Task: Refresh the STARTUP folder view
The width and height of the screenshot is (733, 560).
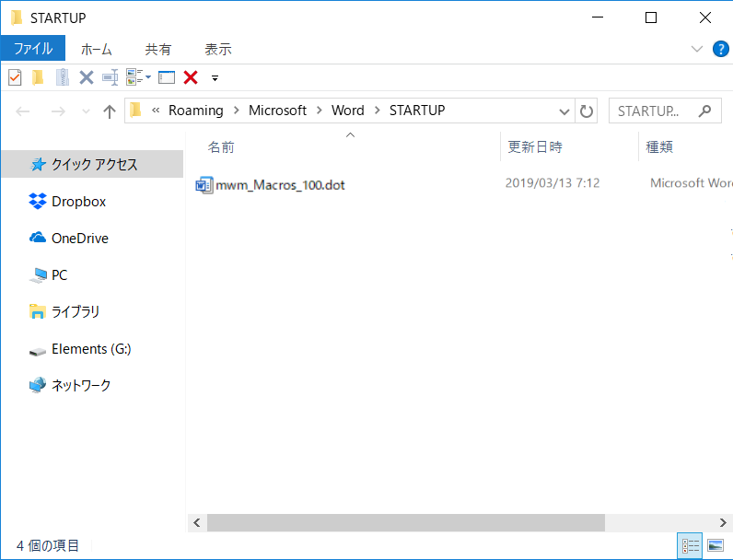Action: (x=587, y=111)
